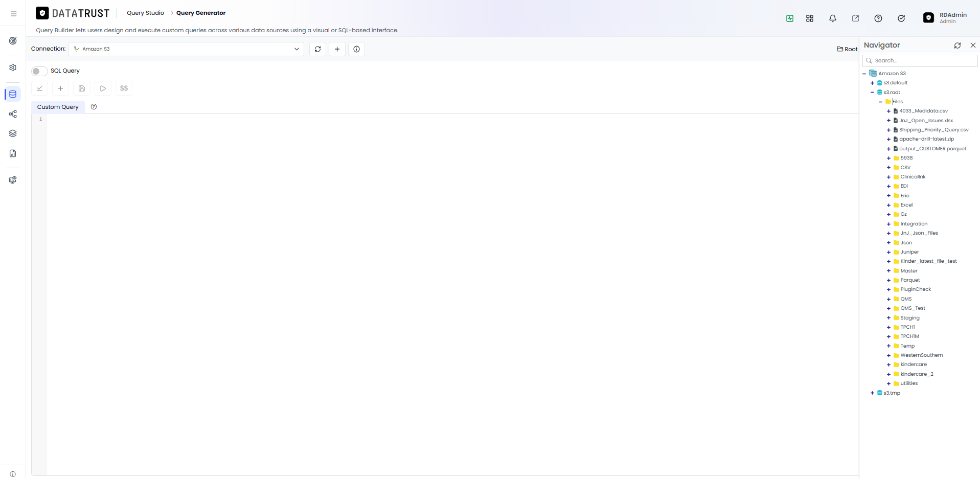The width and height of the screenshot is (980, 479).
Task: Select the Clinicalink folder
Action: click(913, 177)
